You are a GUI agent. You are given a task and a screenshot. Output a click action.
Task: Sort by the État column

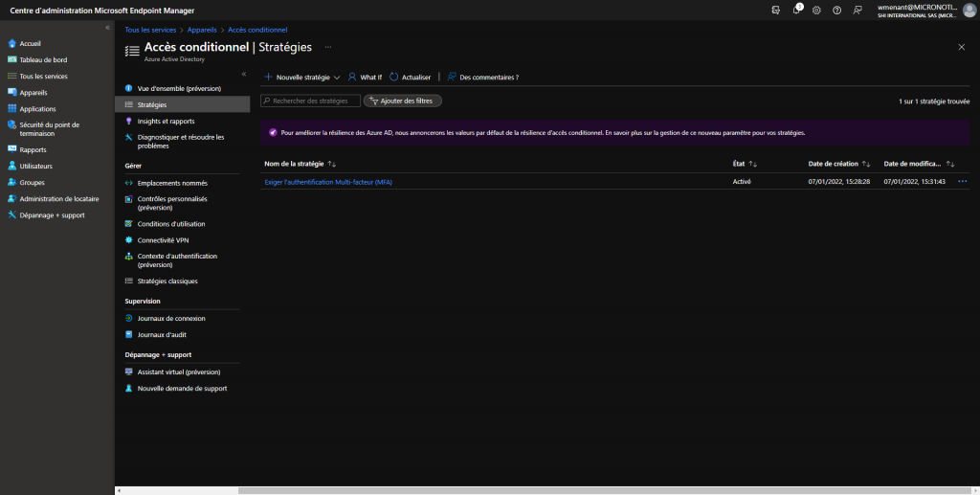[745, 164]
